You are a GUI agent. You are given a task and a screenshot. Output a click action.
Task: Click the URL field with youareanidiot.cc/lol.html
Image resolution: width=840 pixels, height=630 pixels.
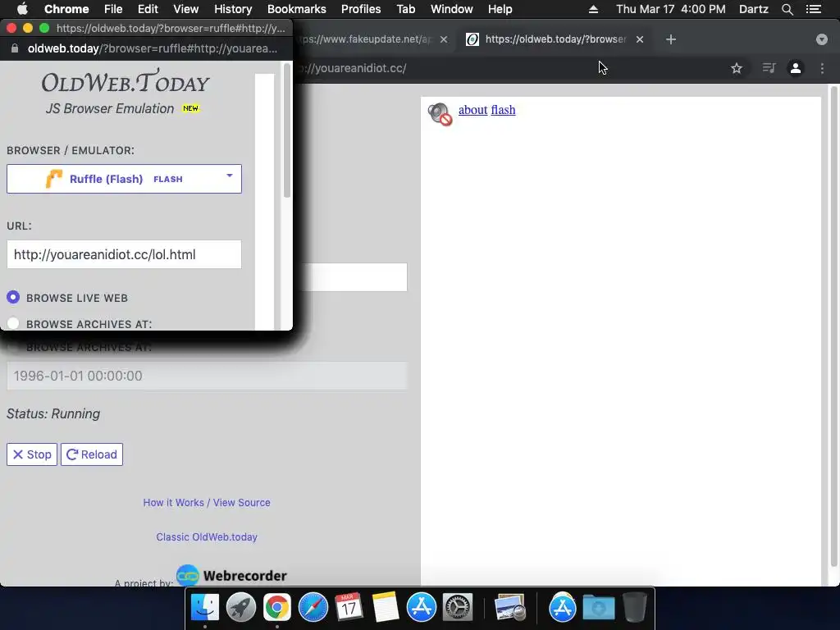point(125,254)
